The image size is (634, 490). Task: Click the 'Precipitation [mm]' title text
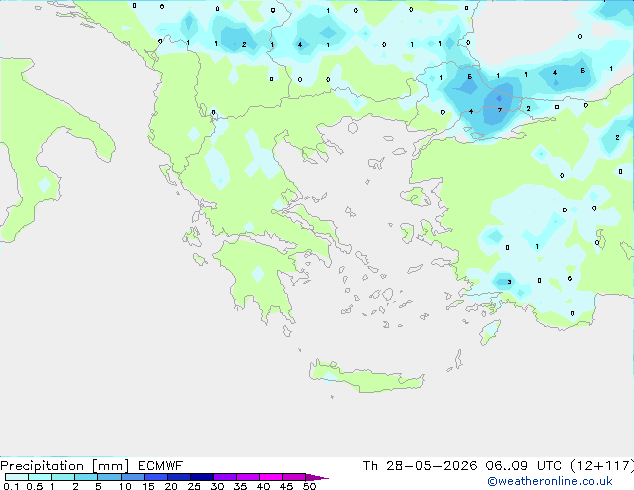click(x=64, y=466)
